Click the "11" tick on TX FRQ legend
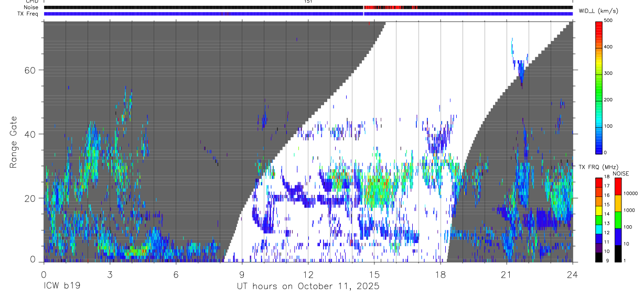The image size is (644, 297). click(607, 242)
